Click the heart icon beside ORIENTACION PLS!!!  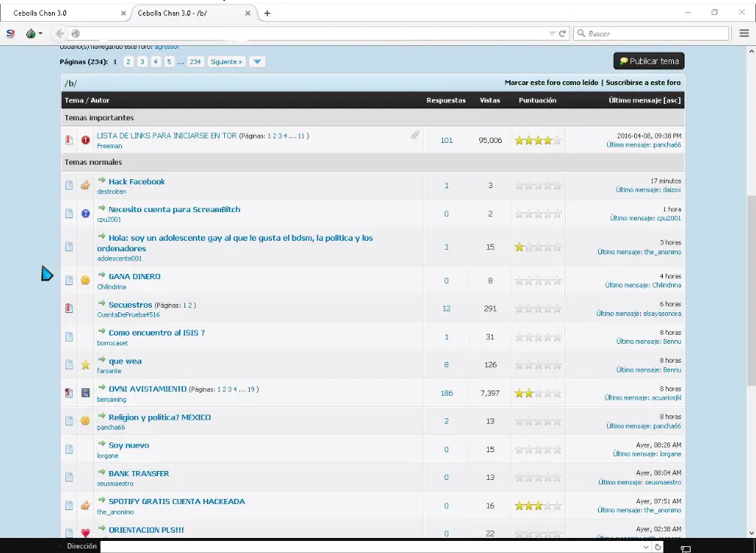point(85,533)
